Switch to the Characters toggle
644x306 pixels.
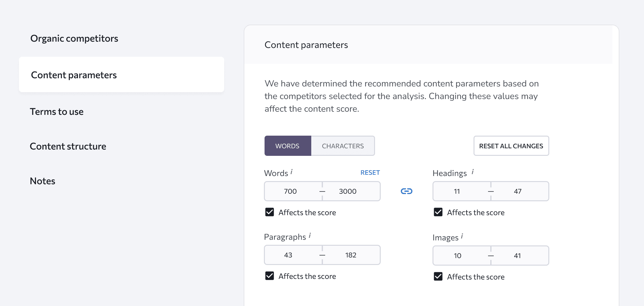click(x=343, y=146)
